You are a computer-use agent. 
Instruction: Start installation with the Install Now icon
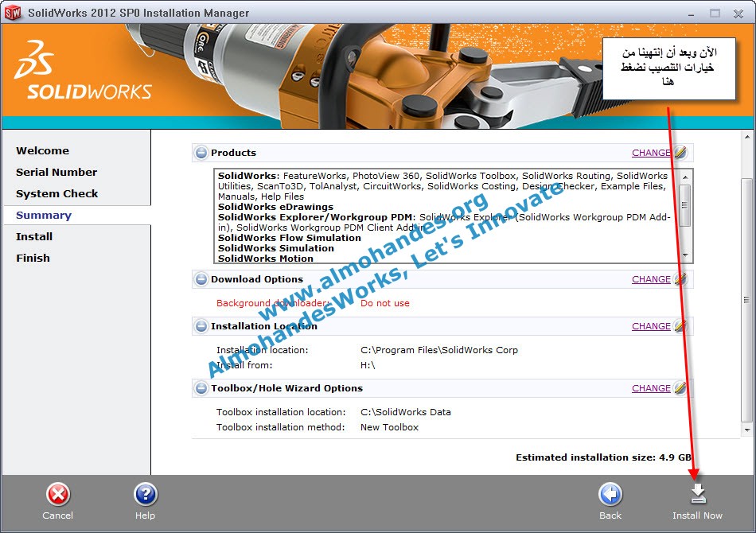[698, 493]
